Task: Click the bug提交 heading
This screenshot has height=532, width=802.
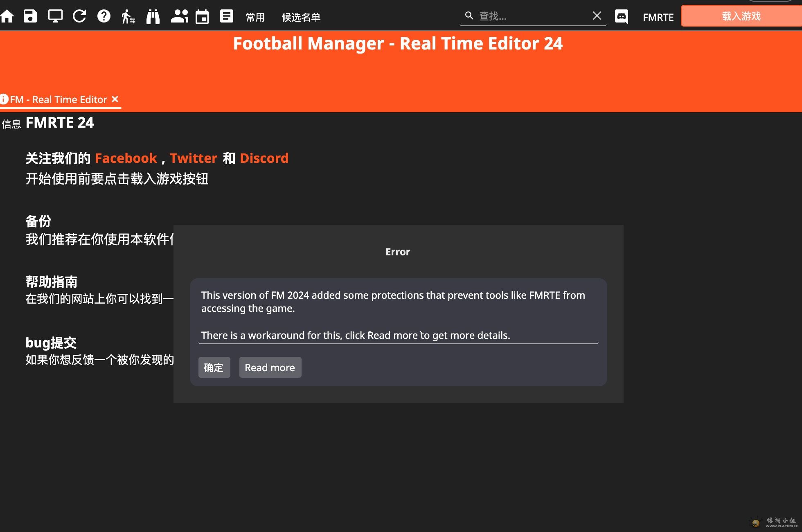Action: [51, 343]
